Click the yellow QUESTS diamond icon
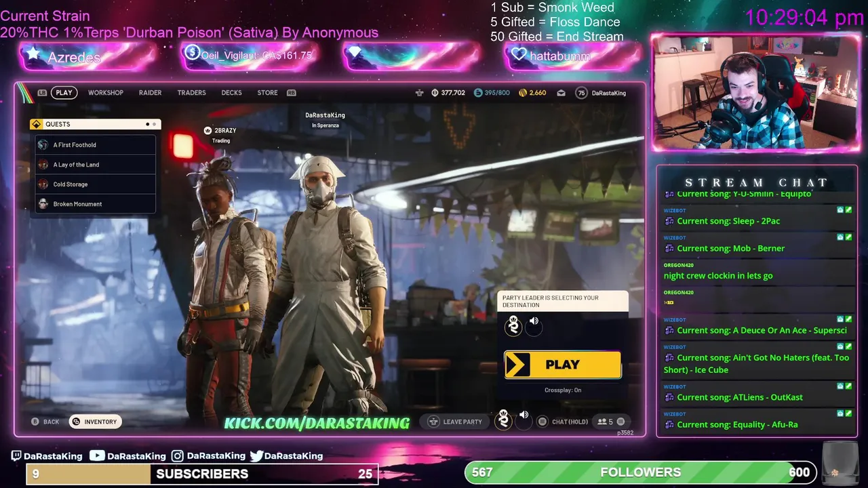Viewport: 868px width, 488px height. (x=36, y=124)
